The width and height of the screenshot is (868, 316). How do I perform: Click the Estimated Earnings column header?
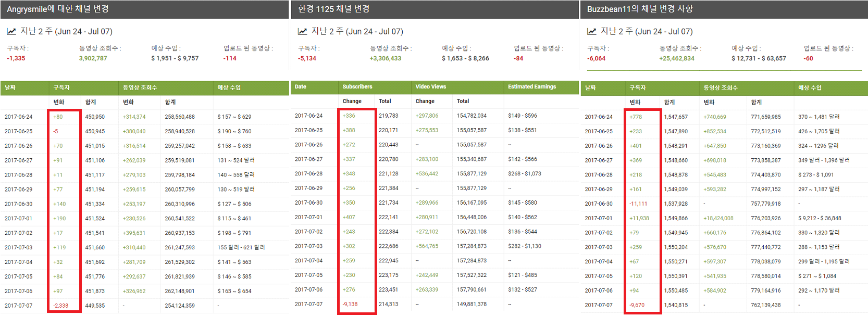pos(532,87)
